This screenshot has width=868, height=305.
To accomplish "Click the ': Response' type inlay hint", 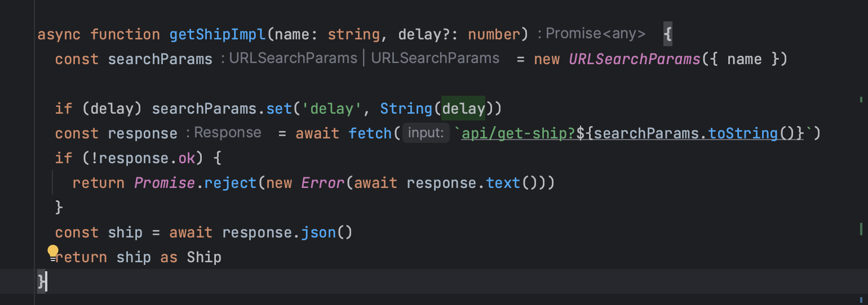I will pyautogui.click(x=223, y=133).
